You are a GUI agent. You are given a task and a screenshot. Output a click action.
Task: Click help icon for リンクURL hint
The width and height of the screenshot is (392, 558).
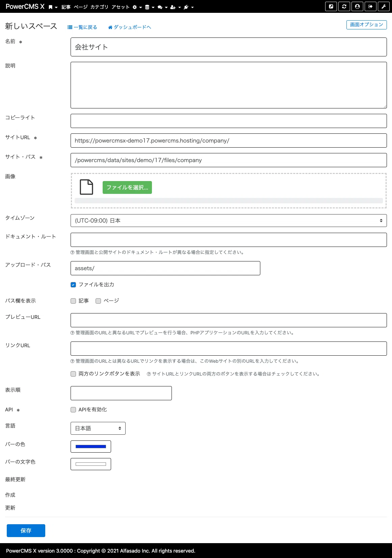pyautogui.click(x=72, y=361)
